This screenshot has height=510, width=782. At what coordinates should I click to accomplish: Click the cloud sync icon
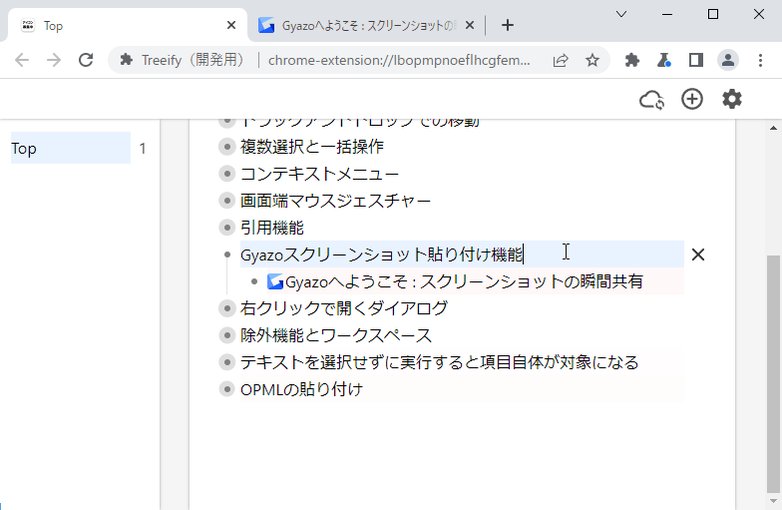[651, 100]
